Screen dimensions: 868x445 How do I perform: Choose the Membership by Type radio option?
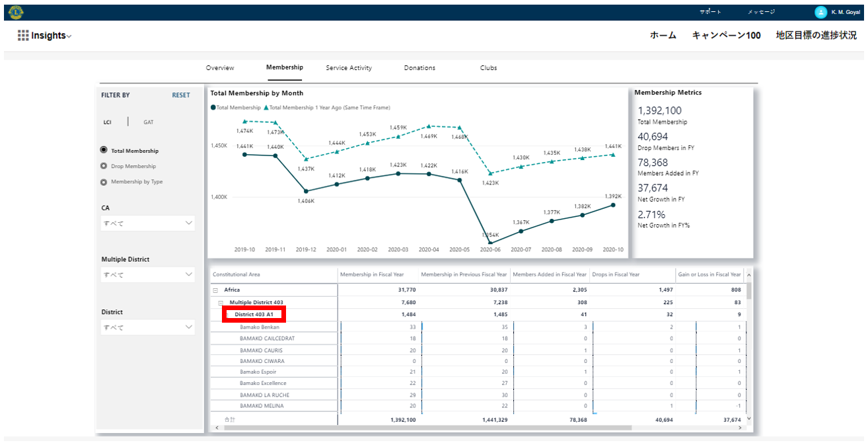pyautogui.click(x=104, y=182)
